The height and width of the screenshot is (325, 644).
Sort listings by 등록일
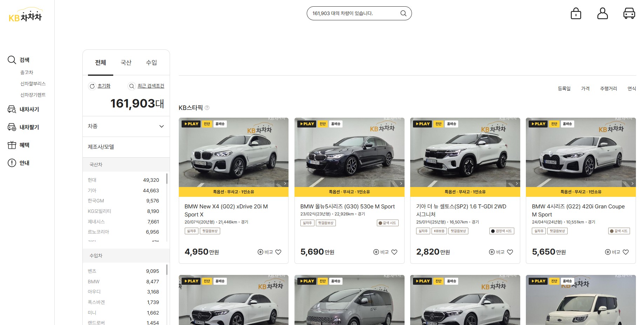coord(564,89)
